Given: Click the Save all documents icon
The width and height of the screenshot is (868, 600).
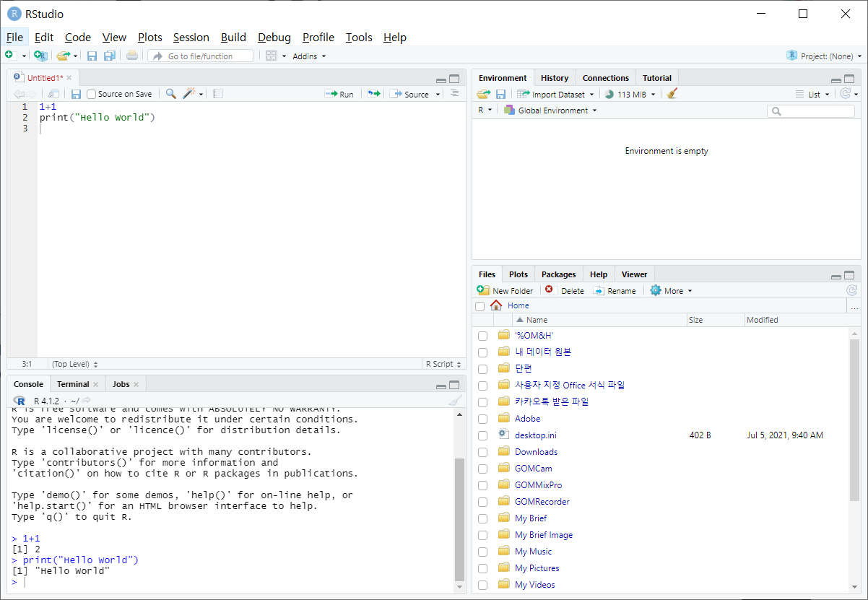Looking at the screenshot, I should [x=109, y=56].
